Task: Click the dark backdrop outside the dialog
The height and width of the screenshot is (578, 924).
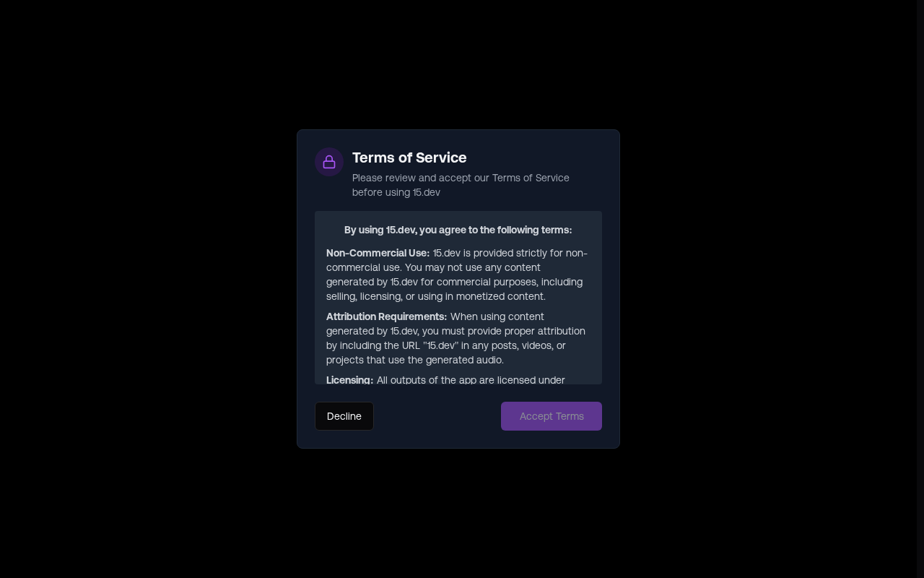Action: [x=144, y=289]
